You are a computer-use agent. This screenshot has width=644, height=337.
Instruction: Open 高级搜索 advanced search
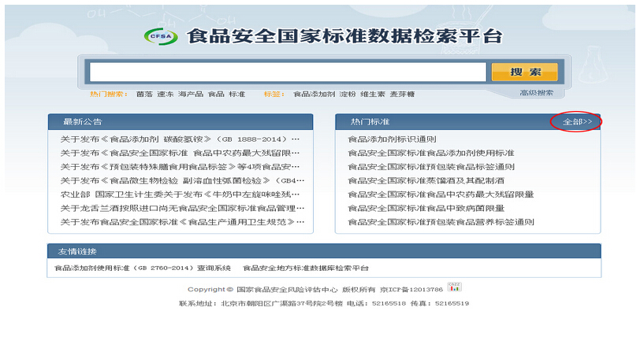point(536,93)
